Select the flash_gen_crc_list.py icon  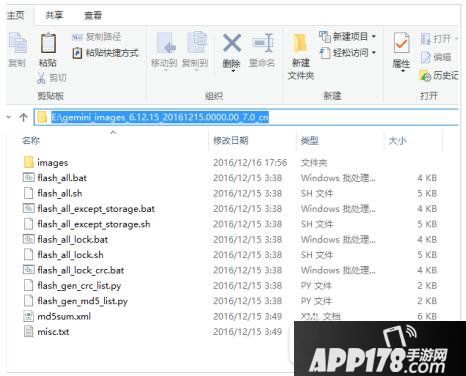[x=29, y=285]
